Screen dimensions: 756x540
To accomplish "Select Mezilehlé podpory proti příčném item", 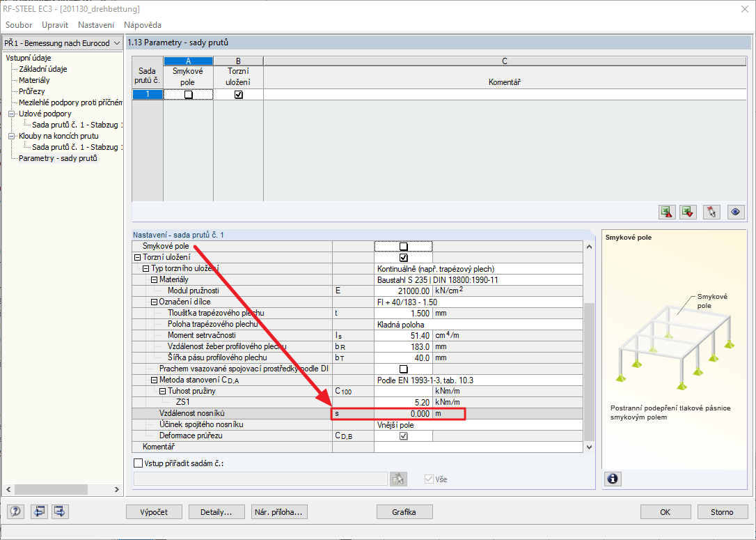I will coord(70,102).
